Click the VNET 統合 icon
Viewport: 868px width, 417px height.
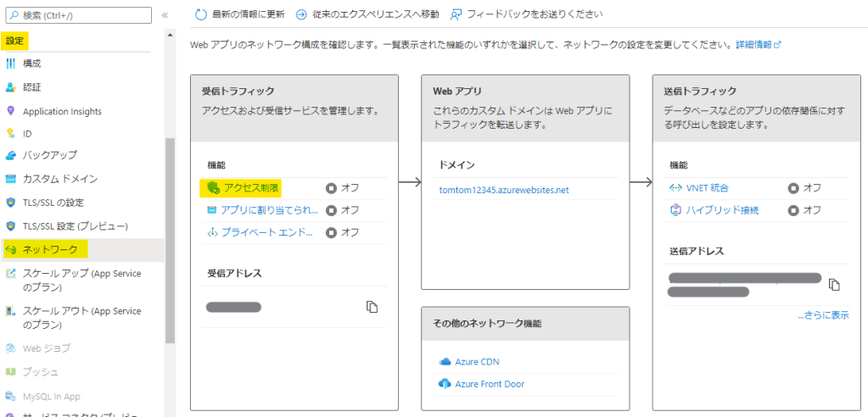coord(676,187)
